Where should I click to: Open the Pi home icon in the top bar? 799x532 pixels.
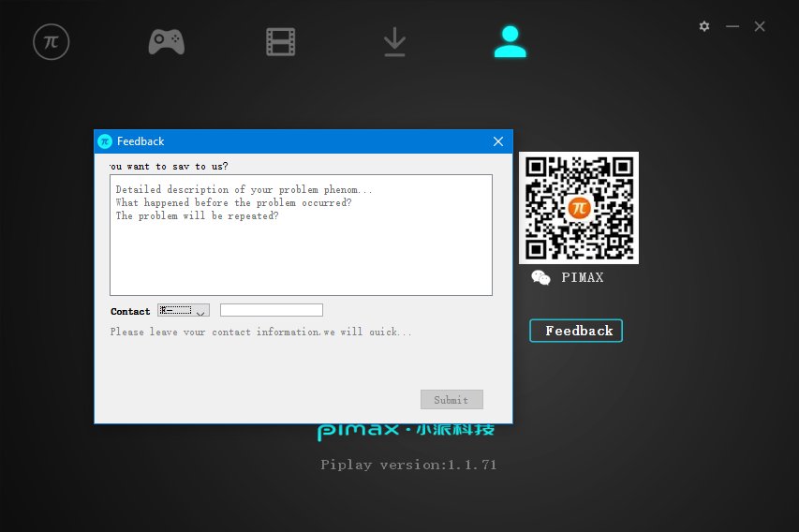pos(51,42)
